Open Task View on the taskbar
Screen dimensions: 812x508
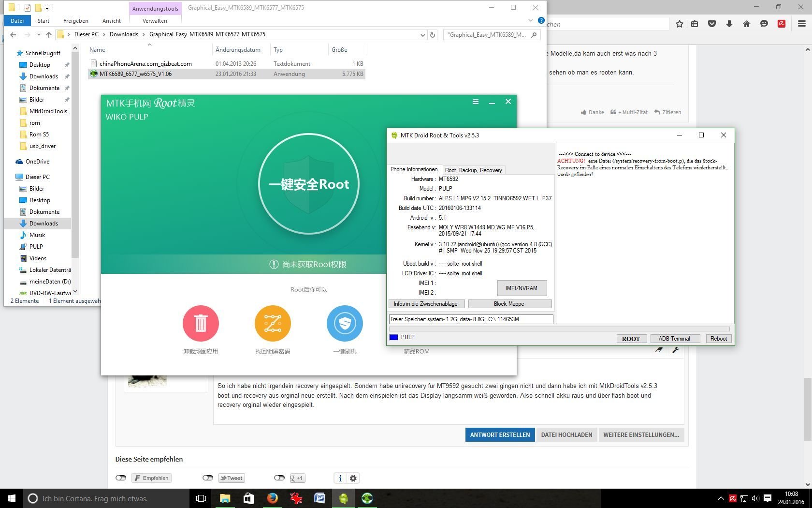[201, 498]
